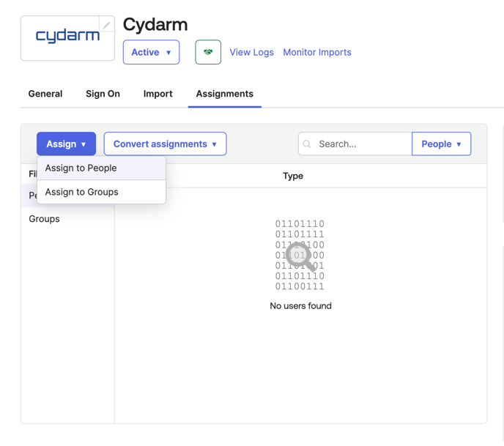Open the View Logs link
The height and width of the screenshot is (446, 504).
252,53
